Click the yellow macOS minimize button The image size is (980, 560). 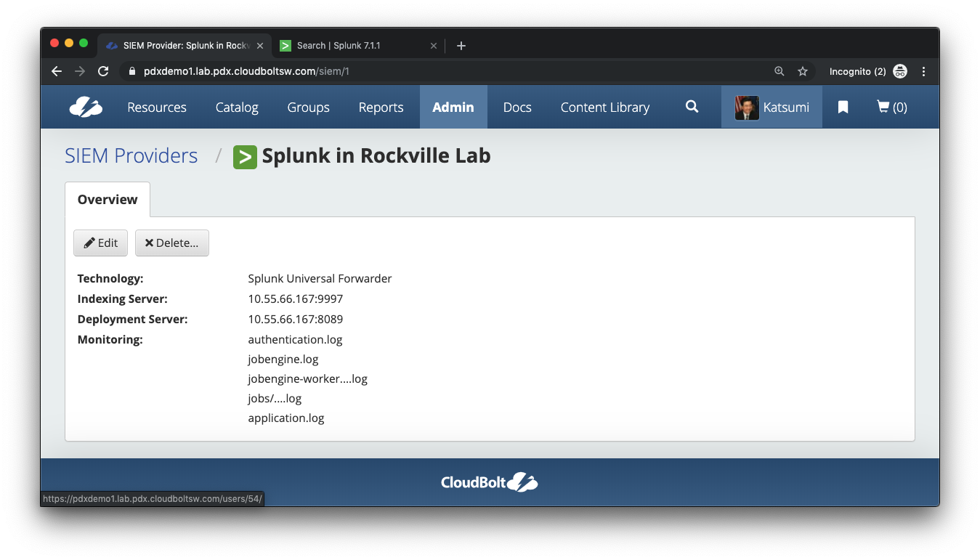[x=69, y=44]
